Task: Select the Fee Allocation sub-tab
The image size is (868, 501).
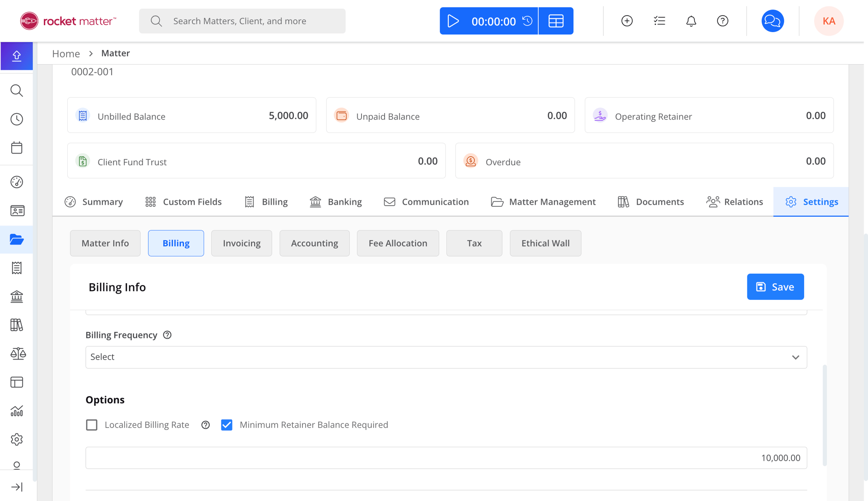Action: click(398, 243)
